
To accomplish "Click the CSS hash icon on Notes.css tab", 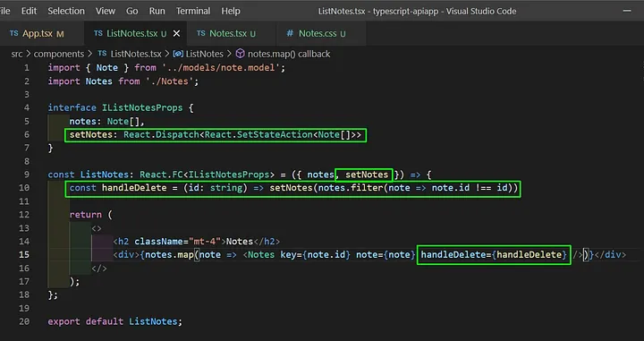I will pyautogui.click(x=290, y=33).
